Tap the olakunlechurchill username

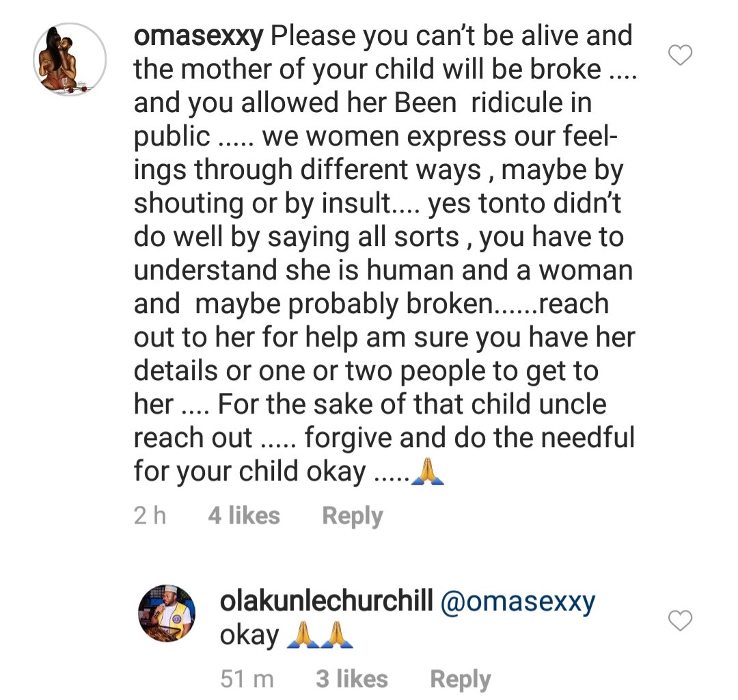(x=326, y=601)
